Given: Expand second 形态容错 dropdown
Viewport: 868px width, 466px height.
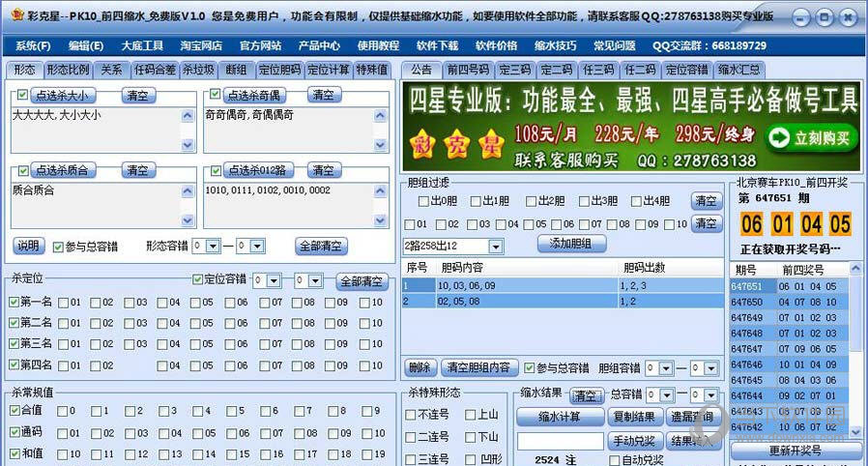Looking at the screenshot, I should point(258,246).
